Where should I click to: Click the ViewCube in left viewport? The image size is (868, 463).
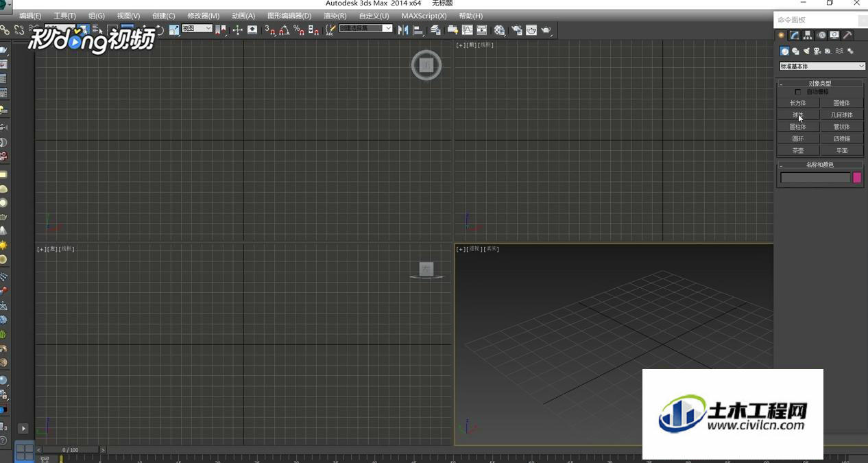pyautogui.click(x=426, y=270)
